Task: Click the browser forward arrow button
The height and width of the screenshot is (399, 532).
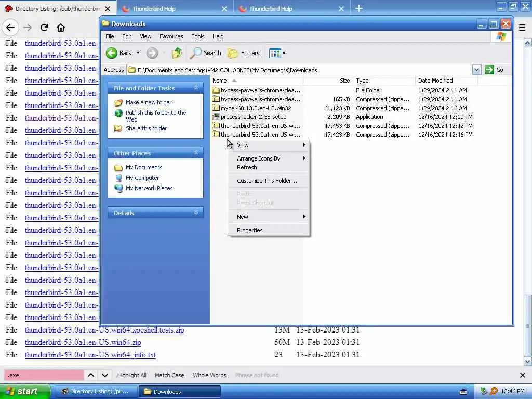Action: (28, 28)
